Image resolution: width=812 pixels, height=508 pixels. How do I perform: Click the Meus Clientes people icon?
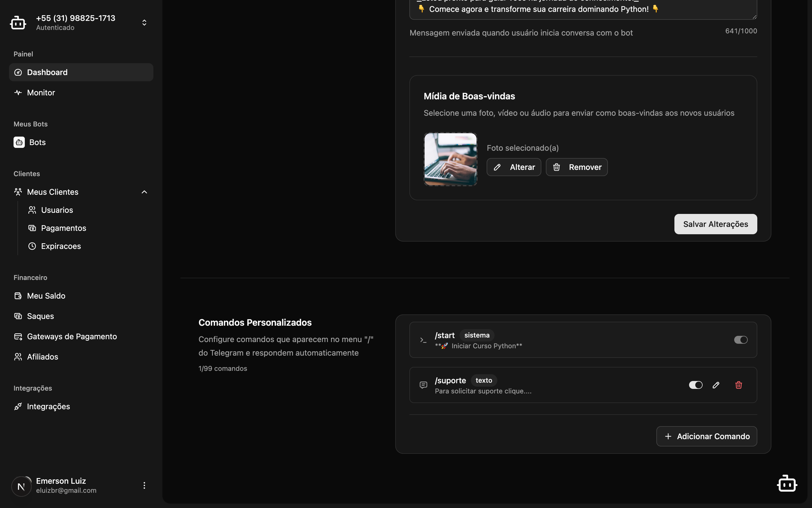click(18, 192)
